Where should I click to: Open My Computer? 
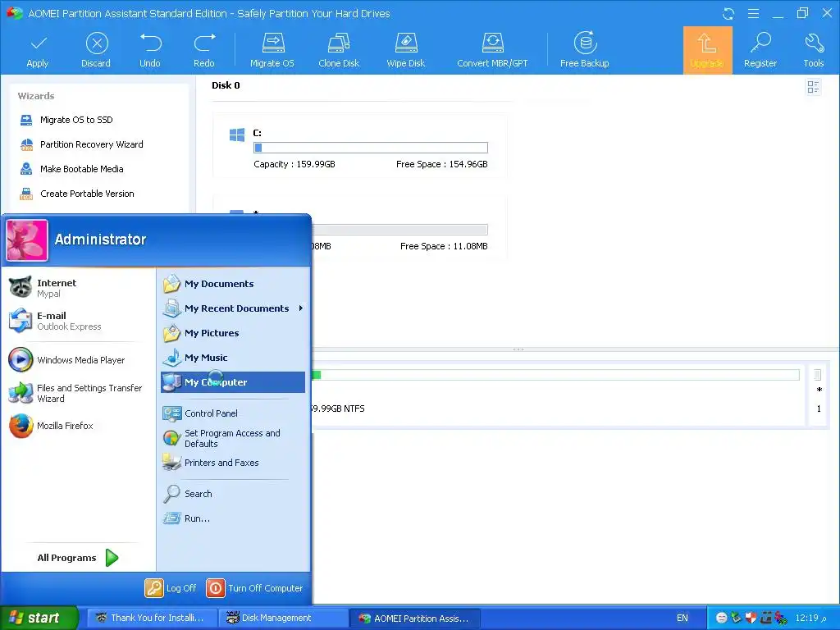pyautogui.click(x=233, y=382)
